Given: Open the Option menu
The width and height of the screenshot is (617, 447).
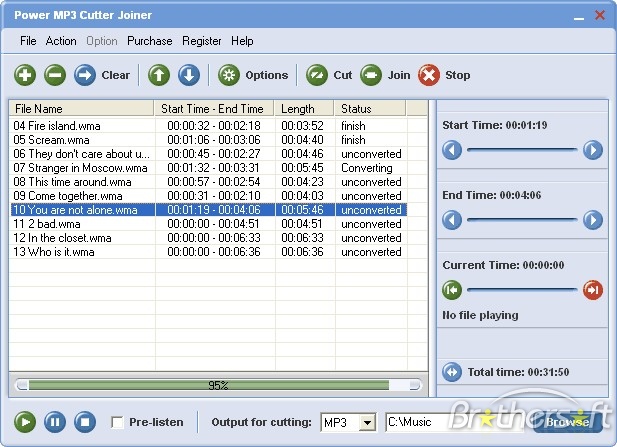Looking at the screenshot, I should (x=102, y=41).
